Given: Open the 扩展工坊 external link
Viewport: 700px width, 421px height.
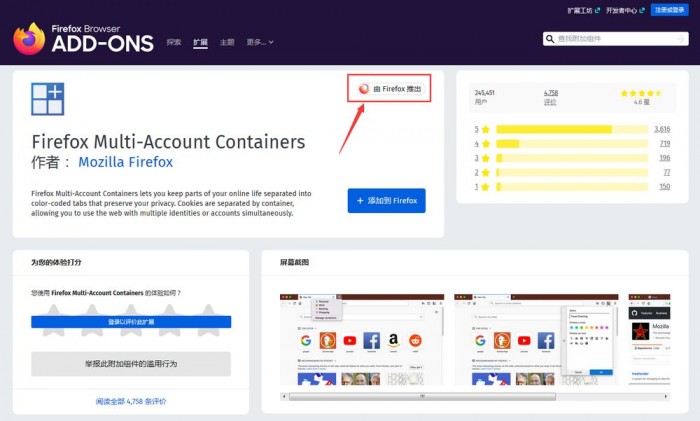Looking at the screenshot, I should click(584, 10).
